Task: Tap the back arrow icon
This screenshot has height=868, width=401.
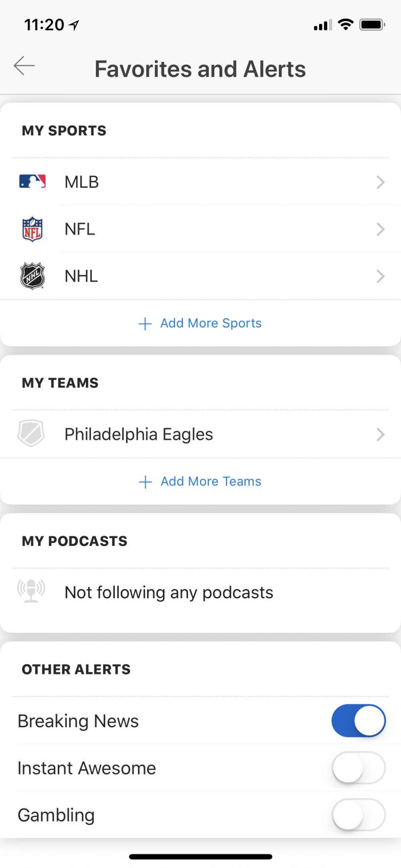Action: [x=24, y=65]
